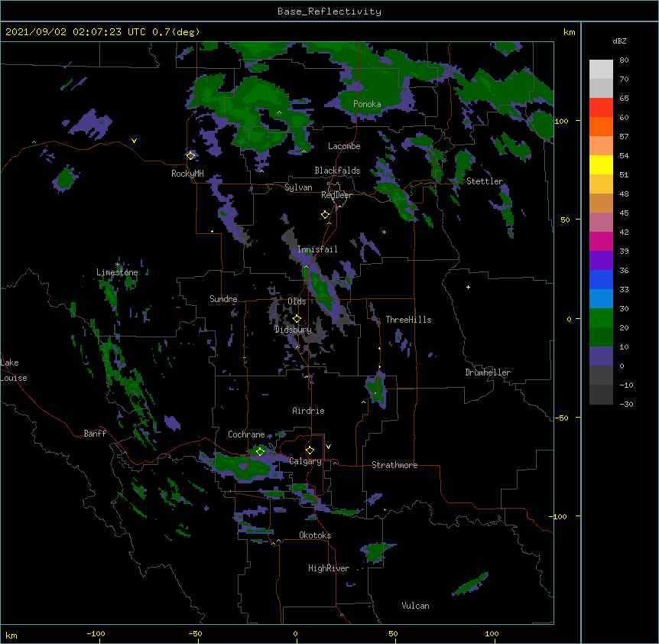Click the HighRiver label
Viewport: 659px width, 644px height.
(329, 568)
